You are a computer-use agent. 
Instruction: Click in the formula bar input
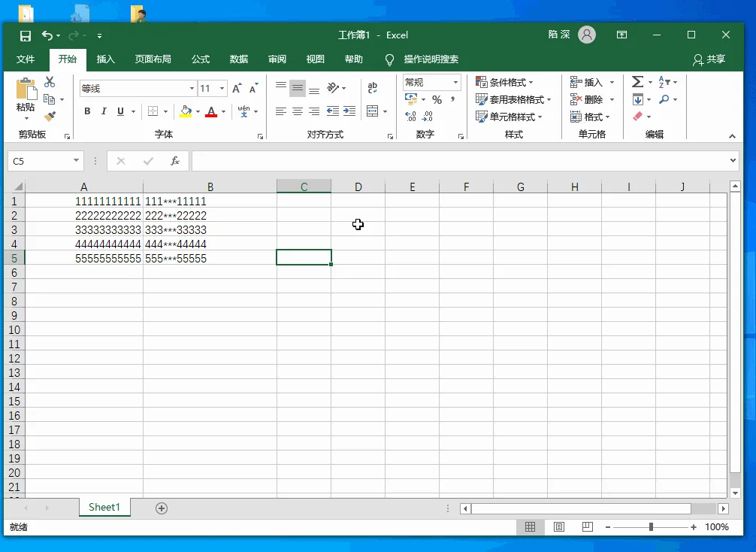tap(459, 161)
